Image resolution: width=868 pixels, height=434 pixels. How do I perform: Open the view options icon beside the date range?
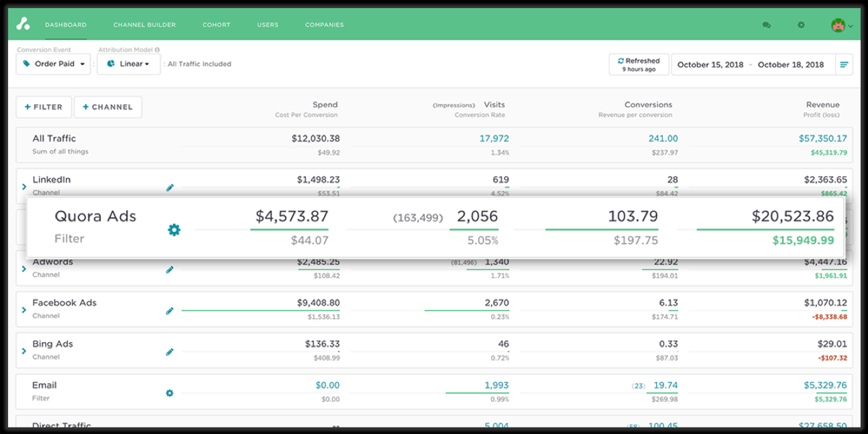844,64
